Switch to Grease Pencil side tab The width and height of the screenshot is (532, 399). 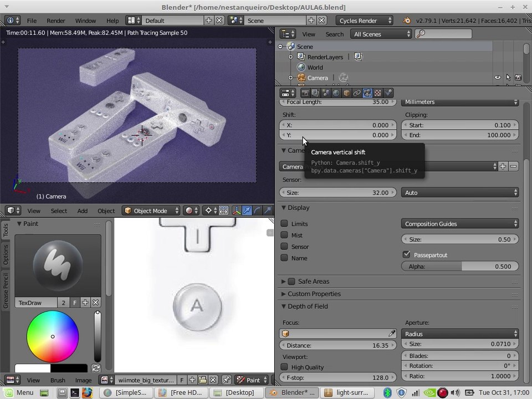pyautogui.click(x=6, y=291)
